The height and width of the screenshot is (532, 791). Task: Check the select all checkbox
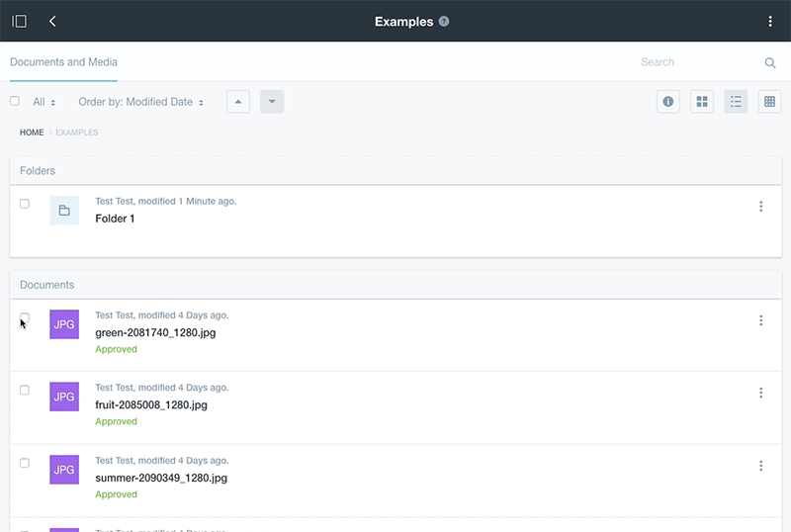pyautogui.click(x=15, y=101)
